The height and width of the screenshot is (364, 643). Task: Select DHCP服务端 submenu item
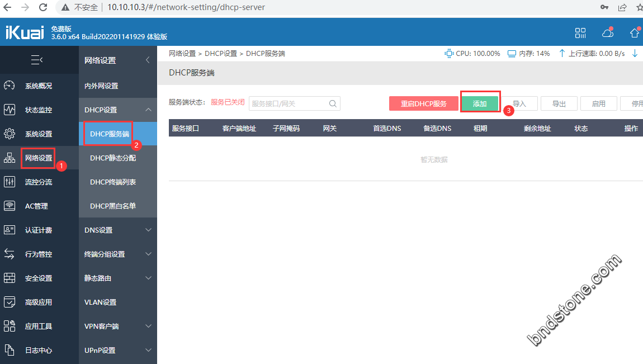click(x=110, y=134)
